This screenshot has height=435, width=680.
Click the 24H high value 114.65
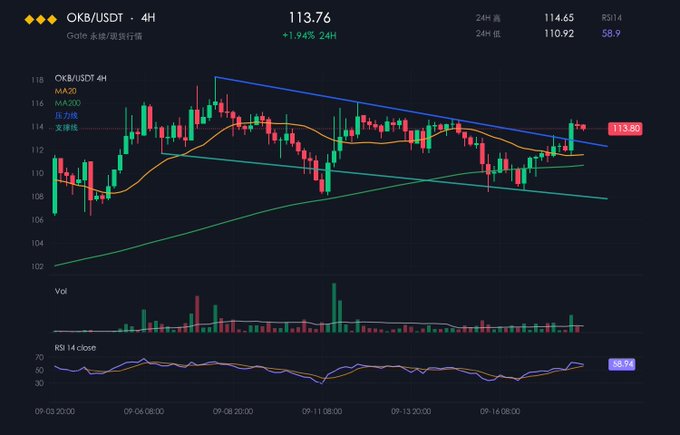point(559,18)
